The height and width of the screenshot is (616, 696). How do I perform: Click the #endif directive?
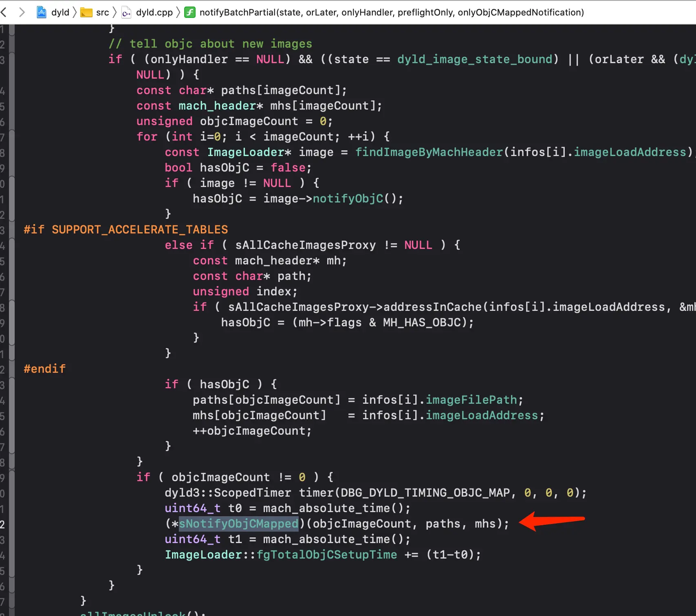coord(45,369)
